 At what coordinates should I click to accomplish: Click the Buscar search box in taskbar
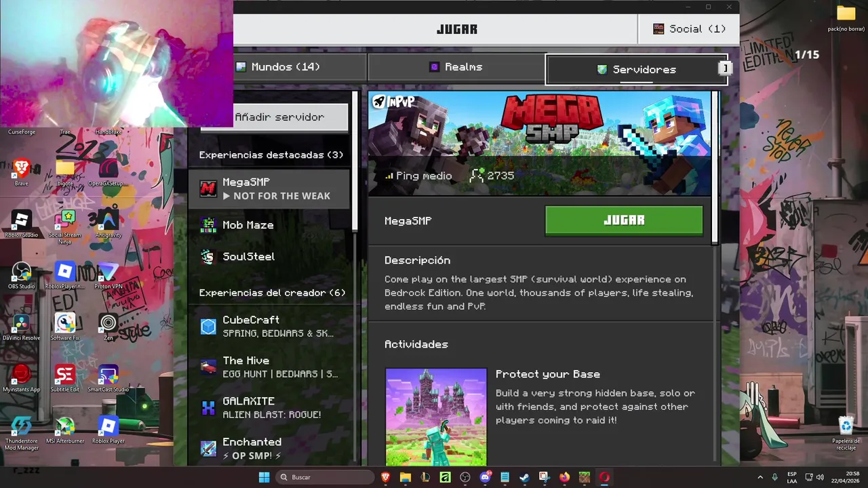pos(325,477)
